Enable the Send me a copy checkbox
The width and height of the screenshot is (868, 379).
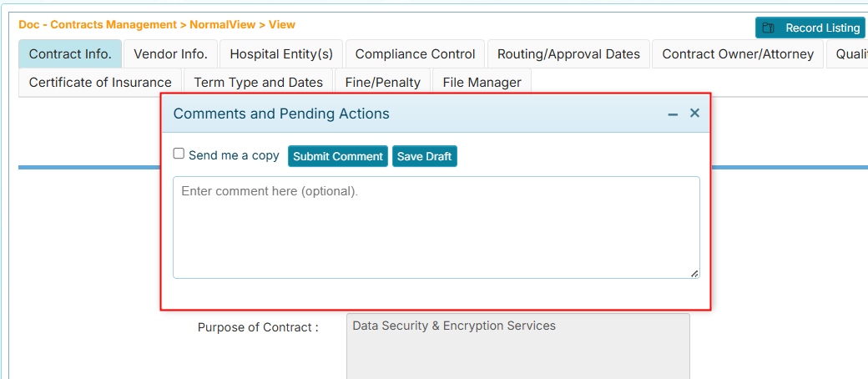point(179,154)
